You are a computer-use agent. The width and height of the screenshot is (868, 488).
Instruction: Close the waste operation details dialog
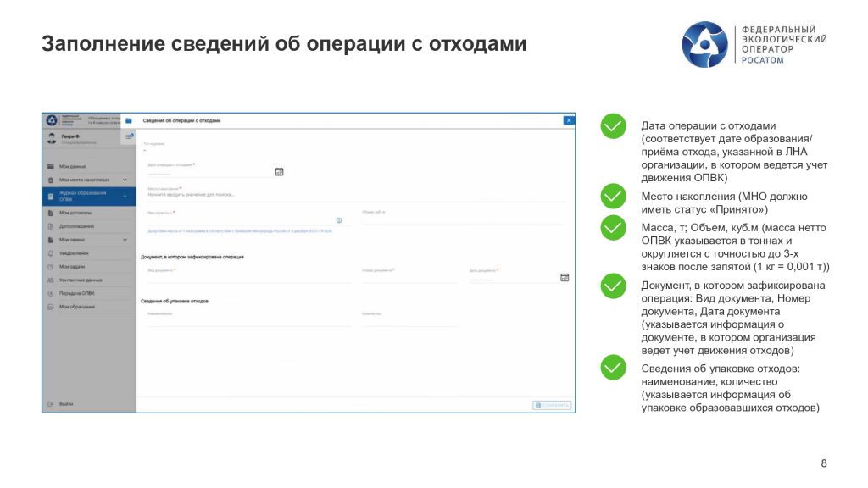(x=568, y=120)
